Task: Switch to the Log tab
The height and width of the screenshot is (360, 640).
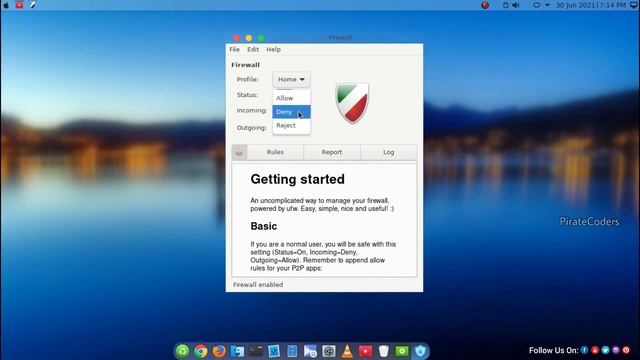Action: pyautogui.click(x=389, y=152)
